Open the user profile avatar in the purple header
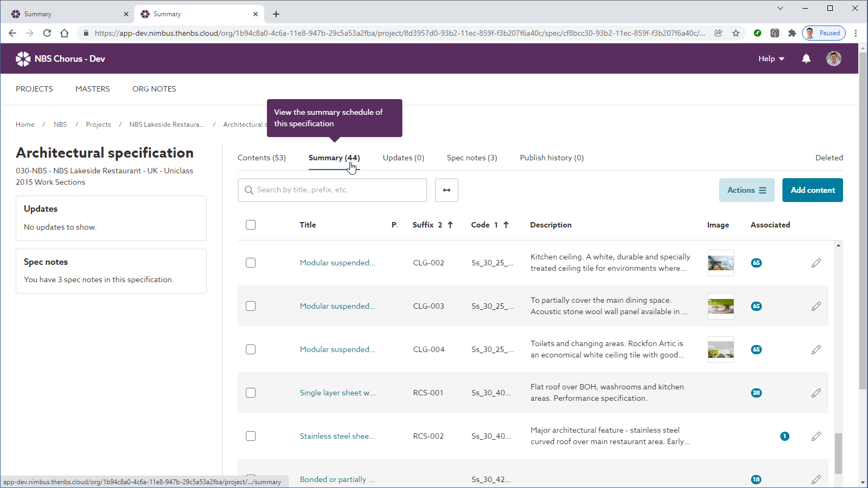Screen dimensions: 868x488 point(834,58)
